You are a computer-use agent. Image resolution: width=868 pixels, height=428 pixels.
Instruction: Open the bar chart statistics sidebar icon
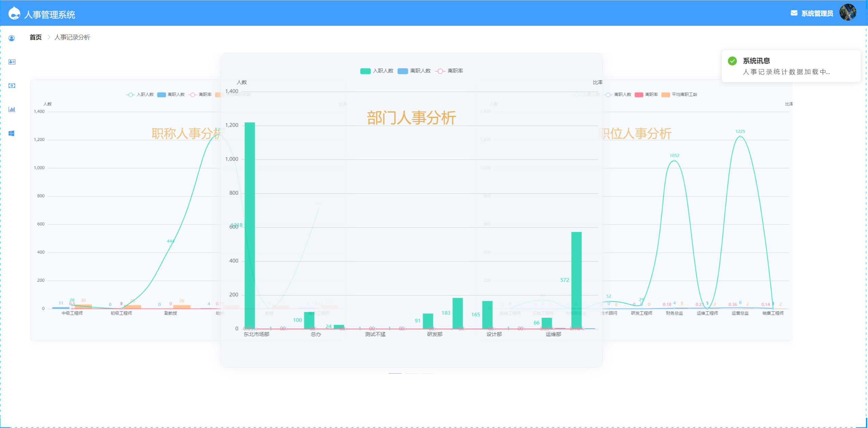click(12, 109)
